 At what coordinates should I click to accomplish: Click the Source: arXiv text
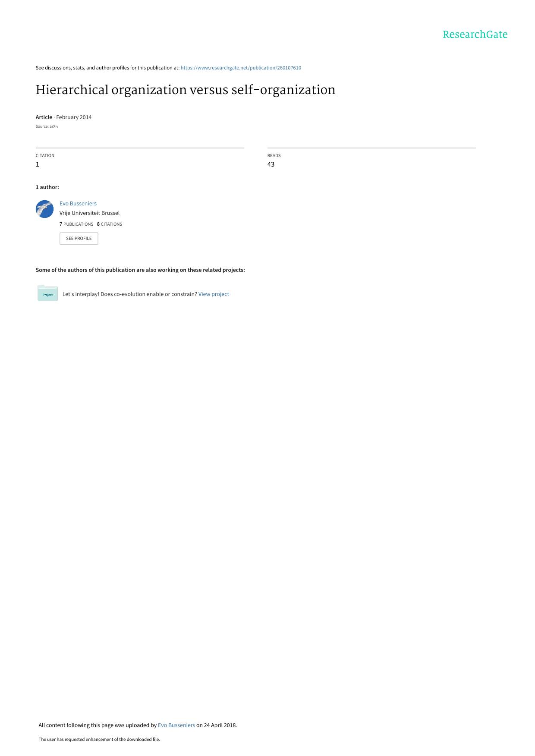47,126
